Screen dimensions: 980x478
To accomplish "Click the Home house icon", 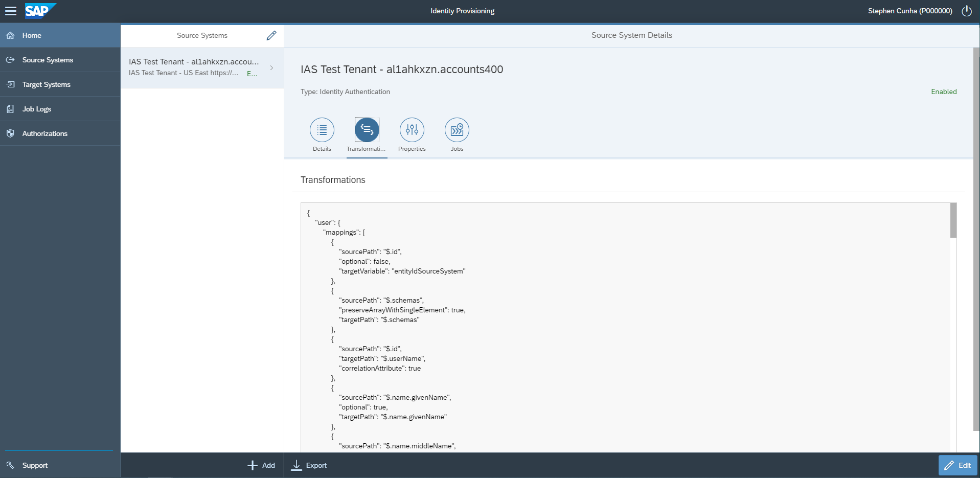I will (x=10, y=35).
